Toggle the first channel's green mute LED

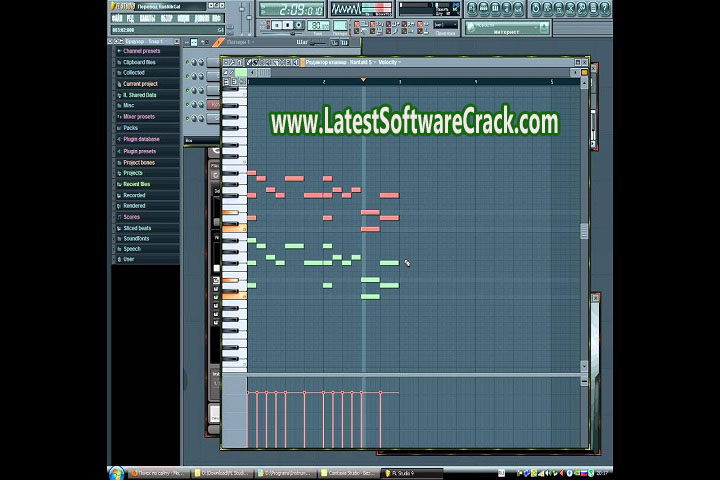[187, 62]
